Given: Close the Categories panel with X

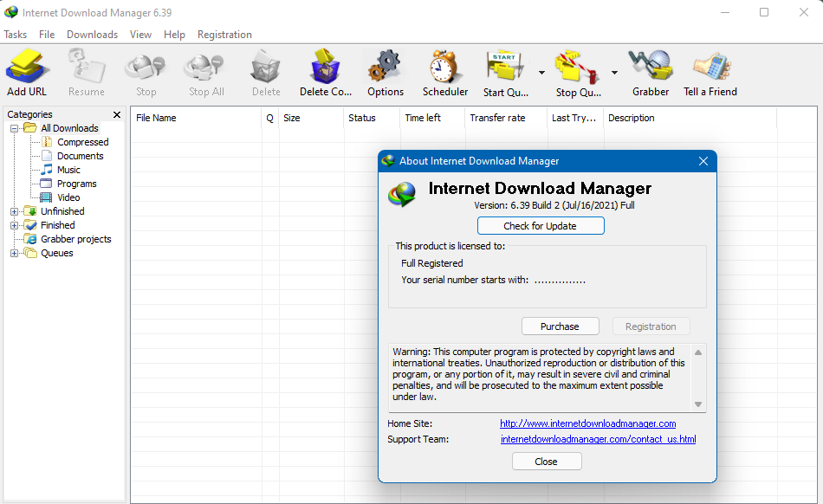Looking at the screenshot, I should (x=117, y=114).
